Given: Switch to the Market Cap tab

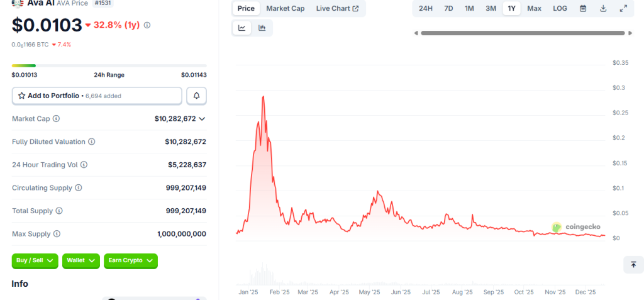Looking at the screenshot, I should pos(285,9).
